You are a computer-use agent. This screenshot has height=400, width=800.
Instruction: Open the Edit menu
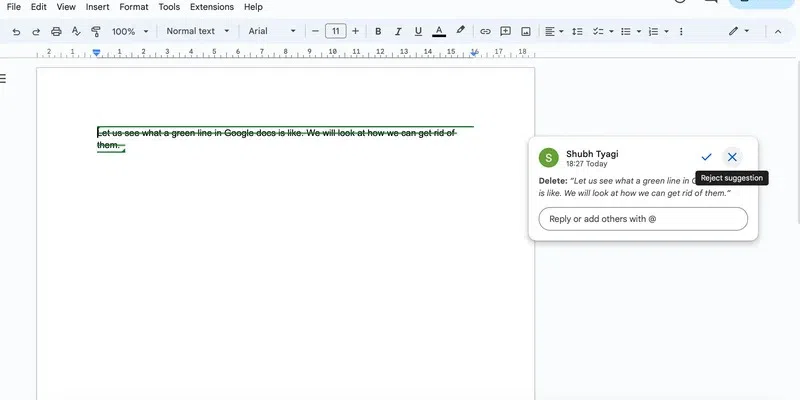pyautogui.click(x=39, y=7)
